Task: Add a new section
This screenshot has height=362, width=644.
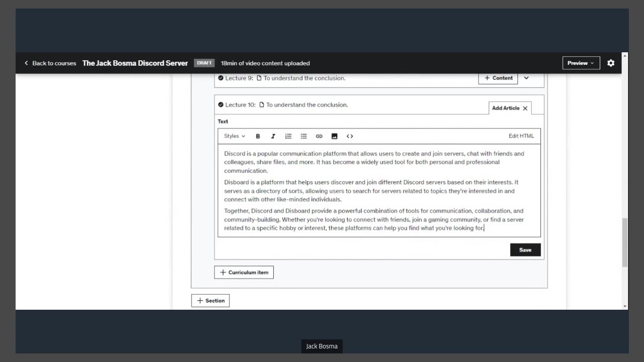Action: (x=210, y=301)
